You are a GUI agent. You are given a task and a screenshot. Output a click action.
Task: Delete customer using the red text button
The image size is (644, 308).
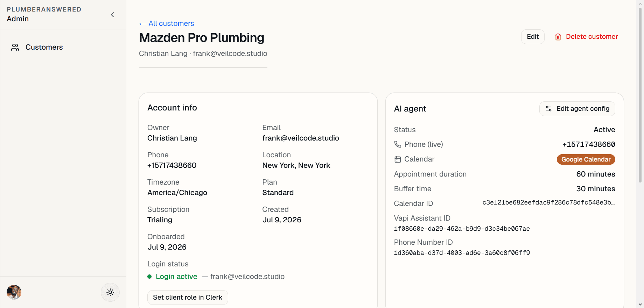point(591,37)
